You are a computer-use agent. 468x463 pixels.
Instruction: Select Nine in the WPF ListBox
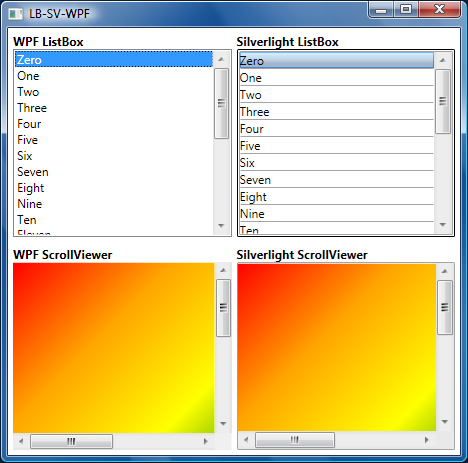point(114,204)
